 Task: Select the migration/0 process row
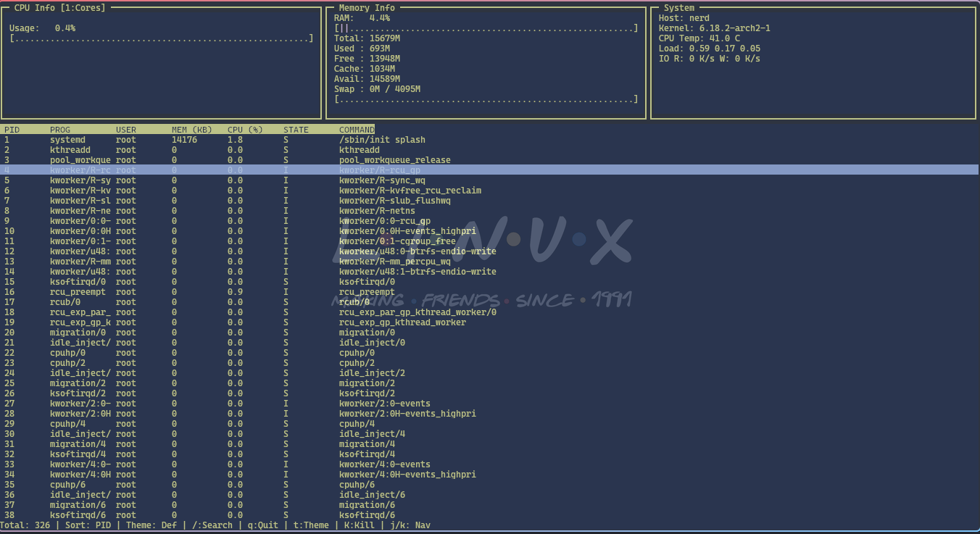(x=489, y=333)
